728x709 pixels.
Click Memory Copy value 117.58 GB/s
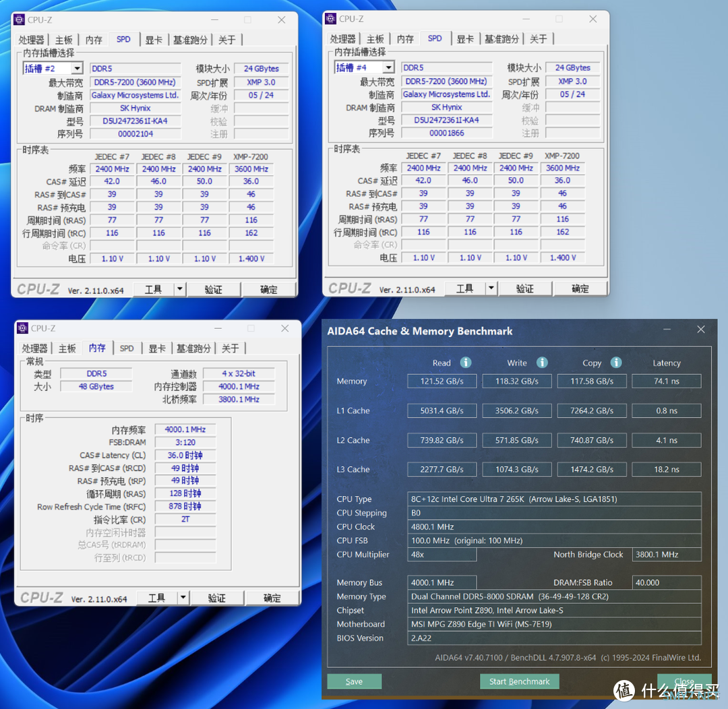[592, 381]
